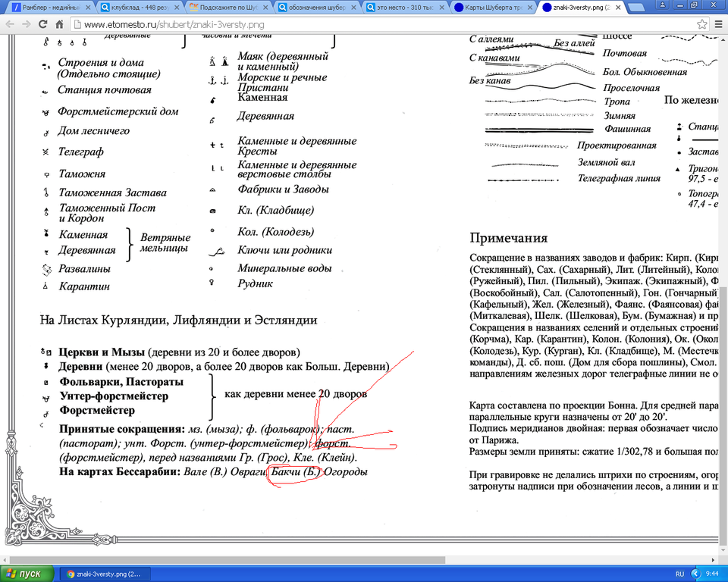Close the znaki-3versty.png tab

coord(618,8)
